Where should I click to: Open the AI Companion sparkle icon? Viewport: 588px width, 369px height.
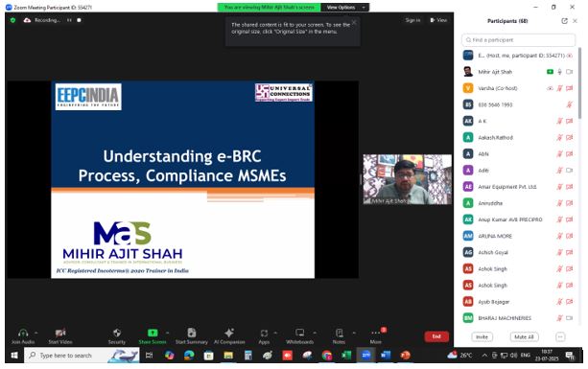(229, 333)
